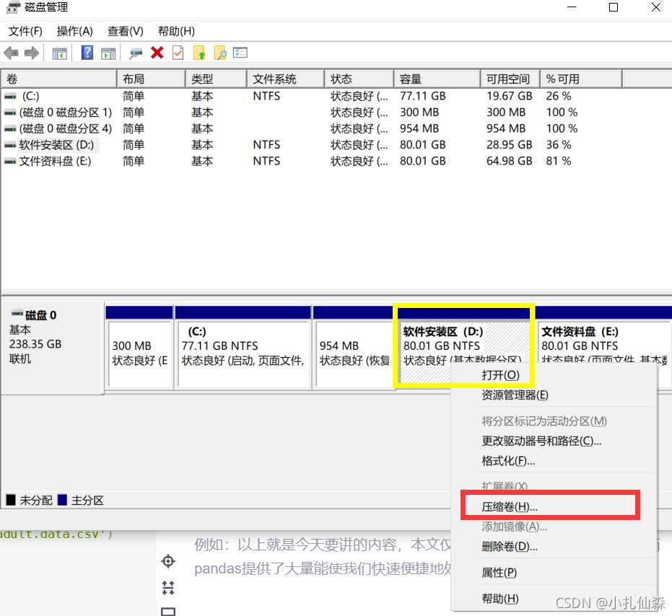Click the 954 MB recovery partition block
Screen dimensions: 672x616
[353, 347]
